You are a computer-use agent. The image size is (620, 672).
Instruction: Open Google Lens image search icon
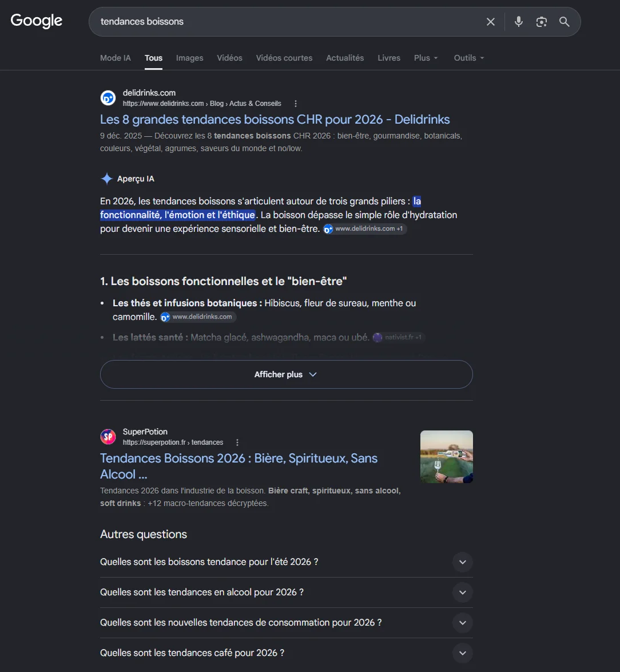[x=541, y=21]
